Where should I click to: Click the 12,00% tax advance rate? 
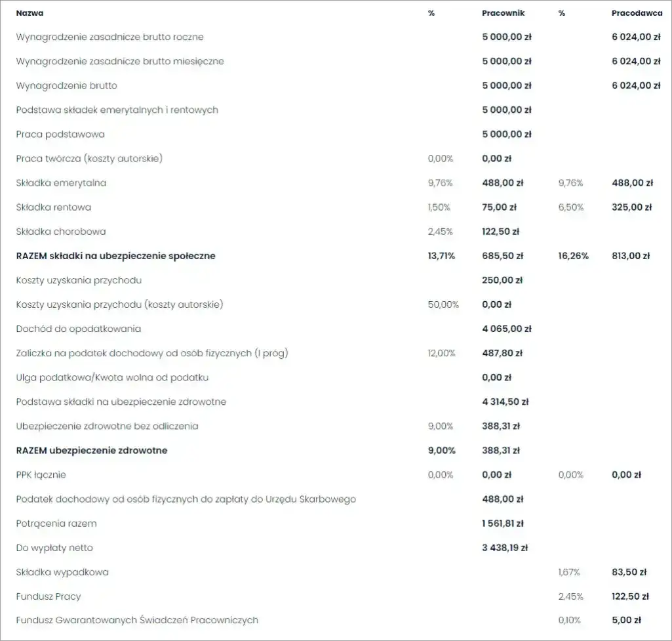point(441,353)
